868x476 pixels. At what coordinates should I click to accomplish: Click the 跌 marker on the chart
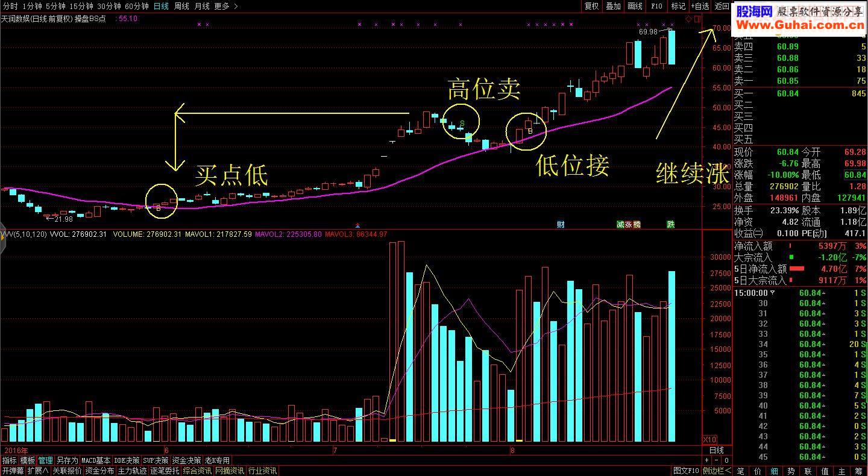[x=670, y=224]
